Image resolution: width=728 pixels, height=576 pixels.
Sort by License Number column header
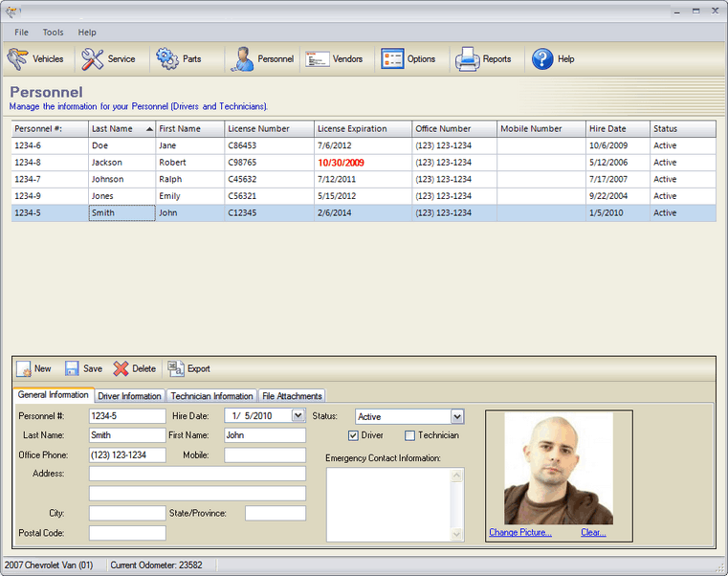coord(269,128)
